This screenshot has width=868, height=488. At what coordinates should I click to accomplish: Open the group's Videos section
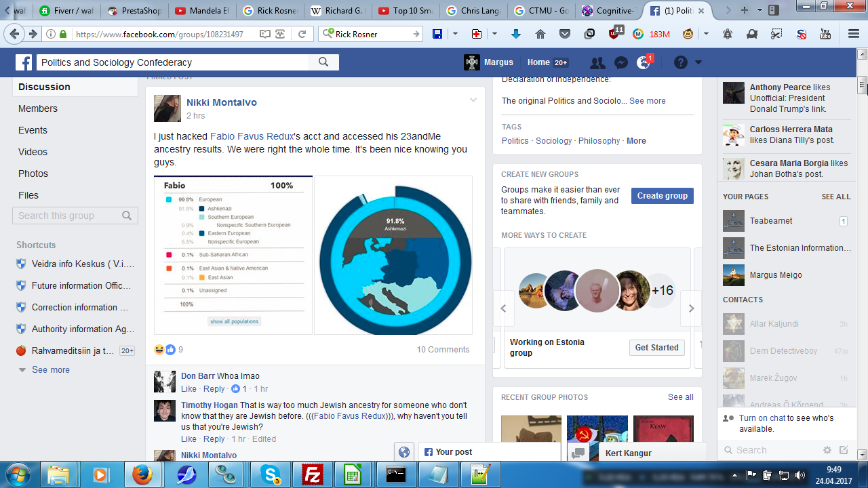33,152
